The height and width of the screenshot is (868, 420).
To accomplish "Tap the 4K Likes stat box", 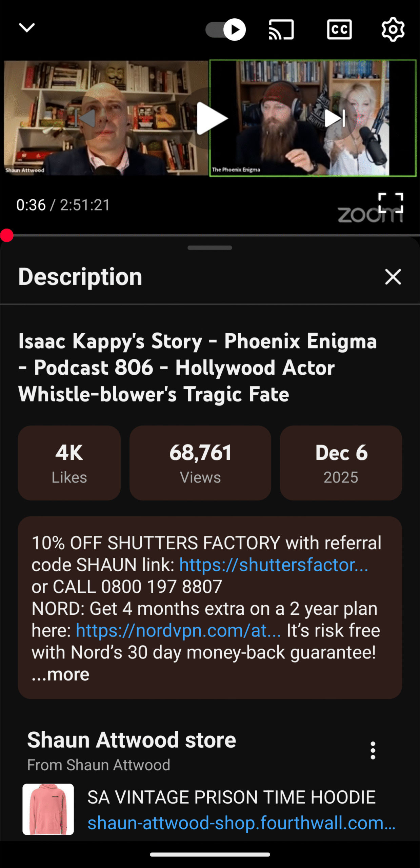I will (69, 463).
